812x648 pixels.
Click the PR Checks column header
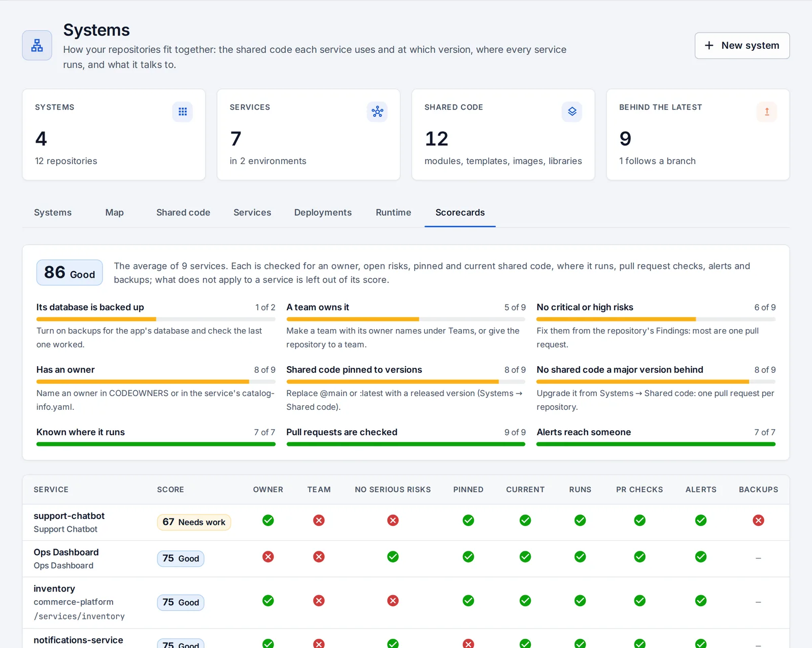pos(639,490)
